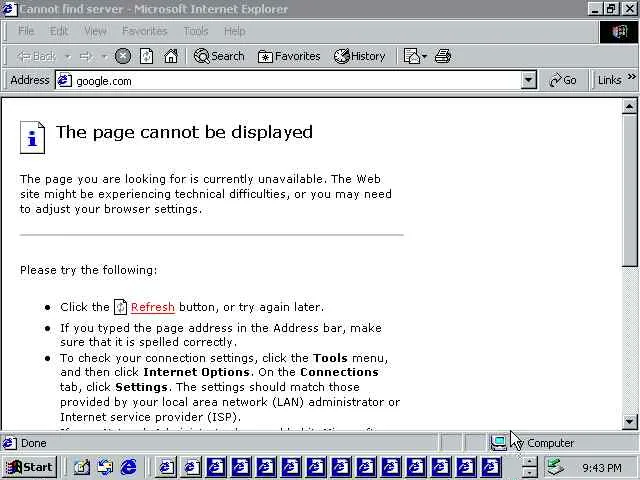Image resolution: width=640 pixels, height=480 pixels.
Task: Click the Windows logo throbber icon
Action: [619, 32]
